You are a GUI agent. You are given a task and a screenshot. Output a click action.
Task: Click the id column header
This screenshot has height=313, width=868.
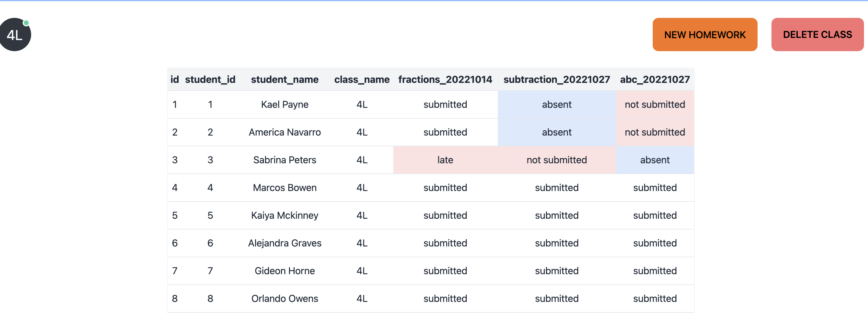point(175,79)
